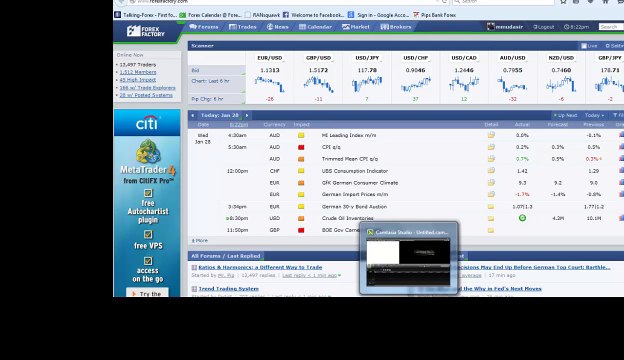The image size is (624, 360).
Task: Open the Today: Jan 28 date selector
Action: tap(220, 115)
